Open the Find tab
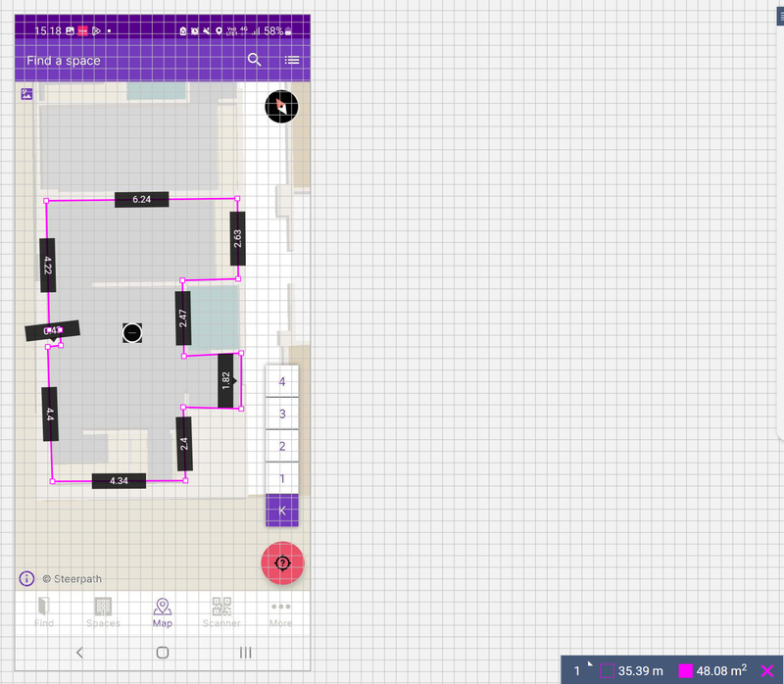 (44, 611)
